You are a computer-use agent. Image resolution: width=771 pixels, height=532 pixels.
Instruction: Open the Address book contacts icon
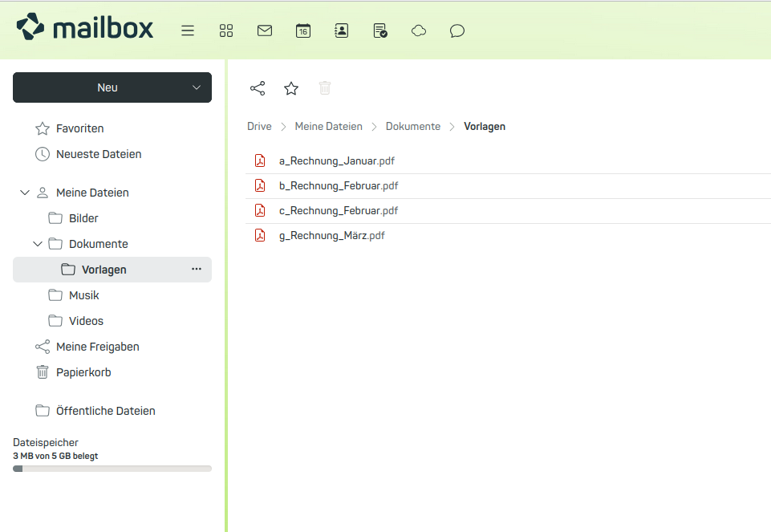point(341,30)
